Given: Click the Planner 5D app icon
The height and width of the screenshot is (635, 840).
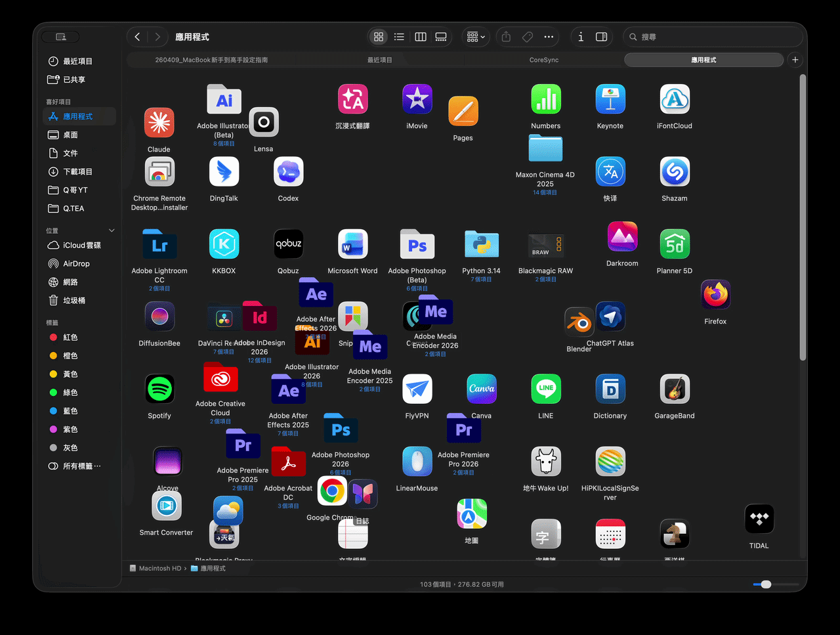Looking at the screenshot, I should (x=675, y=244).
